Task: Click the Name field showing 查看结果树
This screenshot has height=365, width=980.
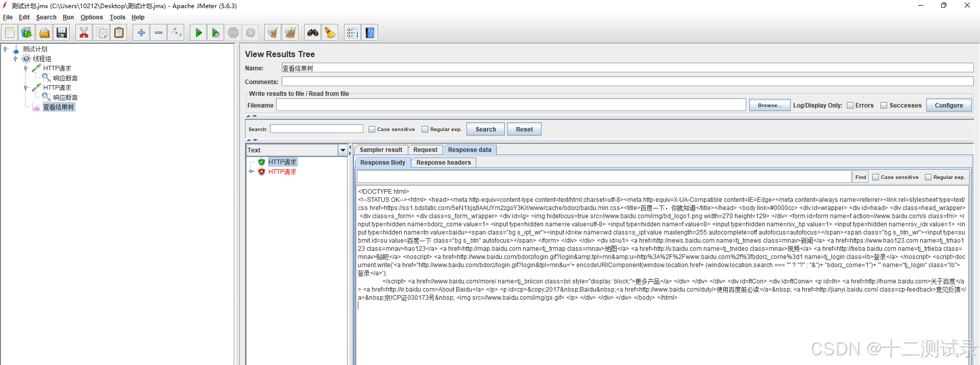Action: pos(627,68)
